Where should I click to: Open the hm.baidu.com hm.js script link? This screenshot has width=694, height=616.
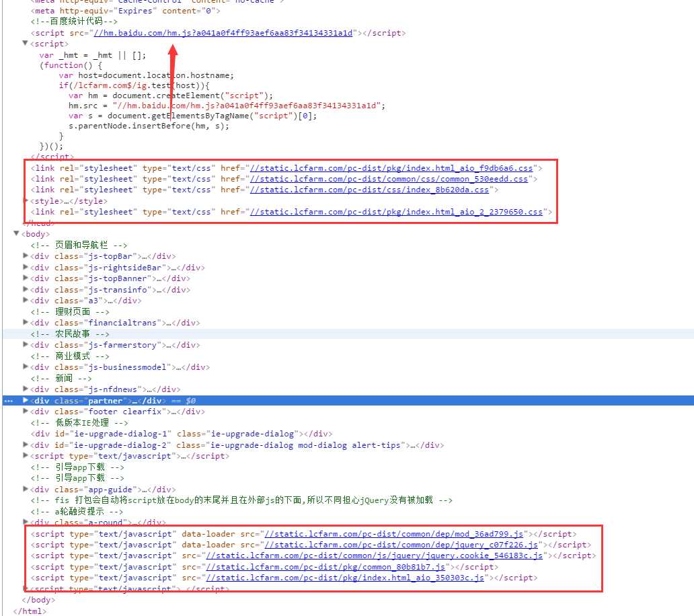point(223,33)
